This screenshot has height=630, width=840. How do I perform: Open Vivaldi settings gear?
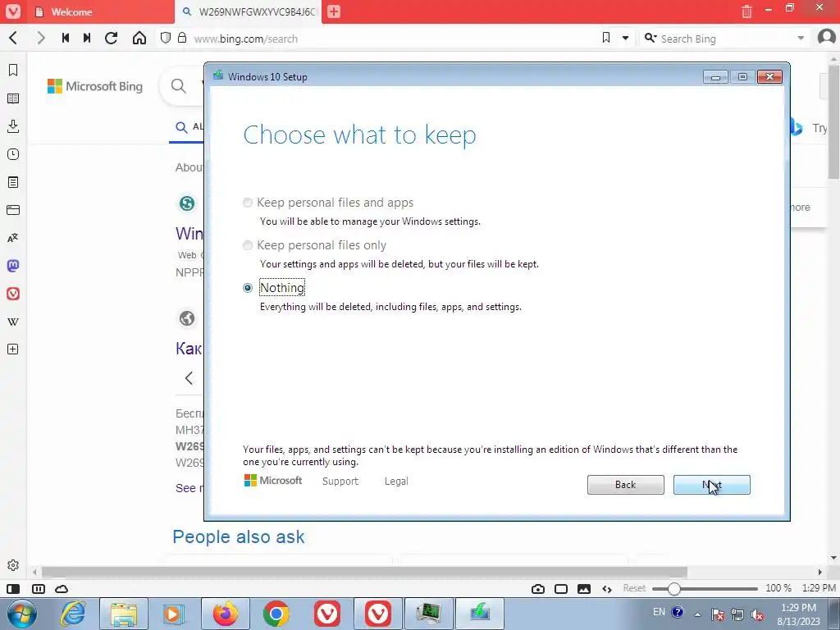(x=13, y=565)
